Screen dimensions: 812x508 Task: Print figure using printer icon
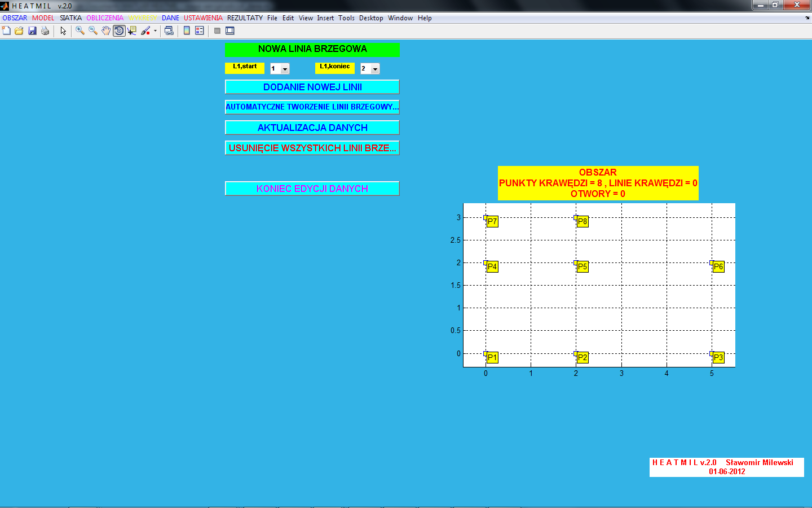coord(45,31)
